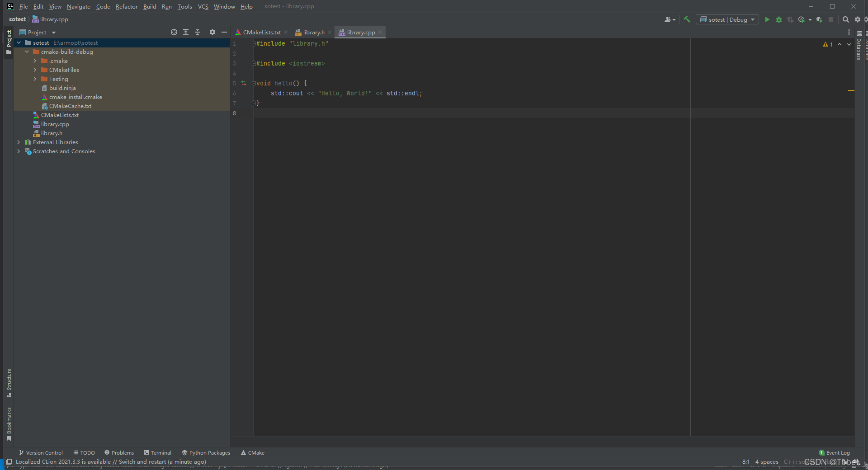
Task: Open the TODO tool window
Action: [x=84, y=452]
